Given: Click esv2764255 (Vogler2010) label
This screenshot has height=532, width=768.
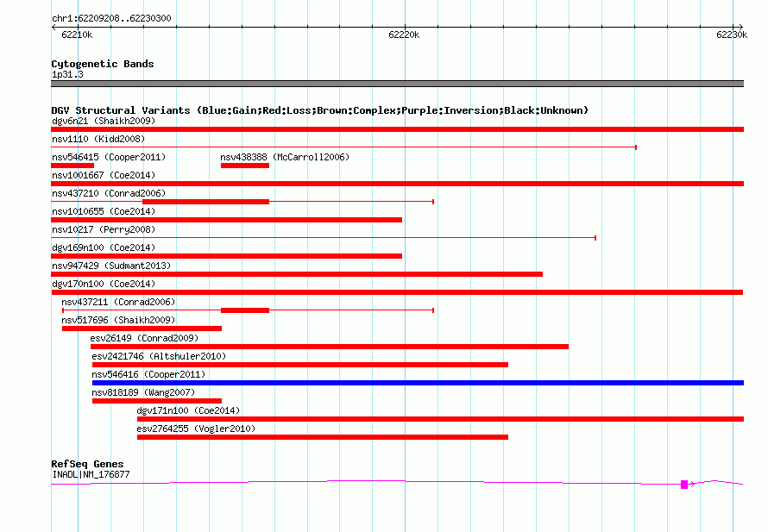Looking at the screenshot, I should [x=196, y=429].
